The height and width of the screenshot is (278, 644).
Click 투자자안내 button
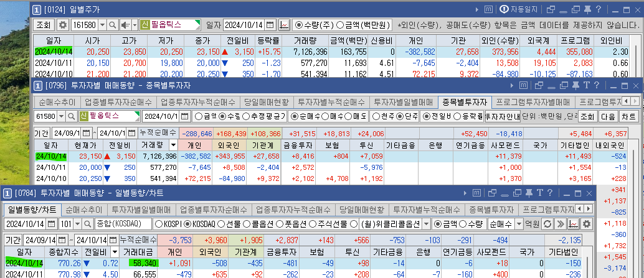pyautogui.click(x=503, y=116)
